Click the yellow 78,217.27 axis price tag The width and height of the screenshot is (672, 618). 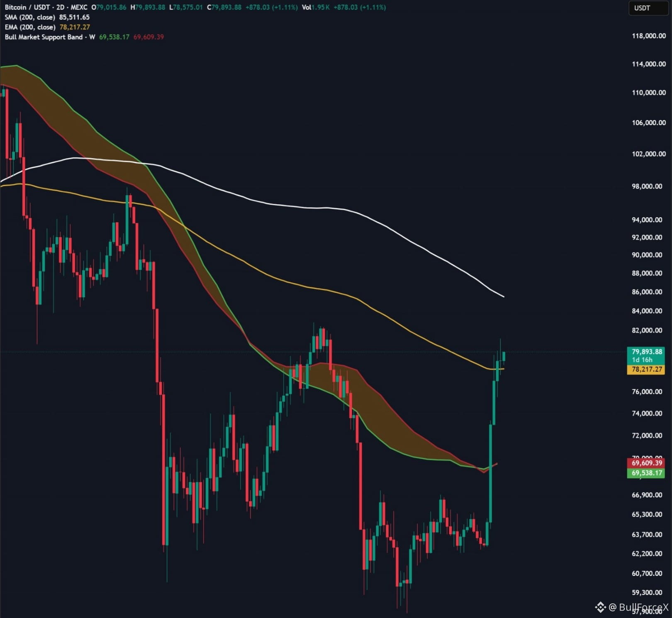point(646,369)
